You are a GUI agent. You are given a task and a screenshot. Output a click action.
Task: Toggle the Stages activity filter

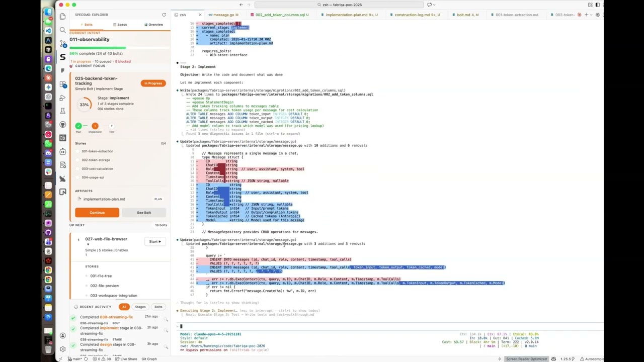(x=140, y=307)
